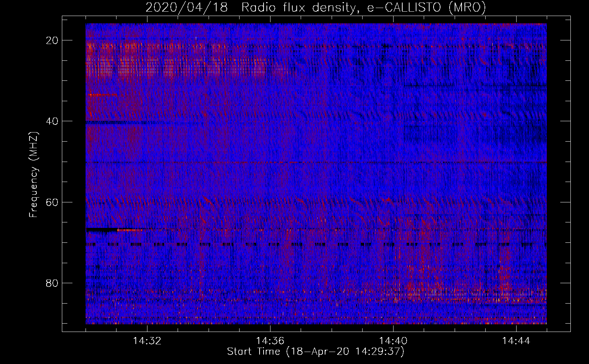The width and height of the screenshot is (589, 364).
Task: Click the 80 frequency tick label
Action: 52,283
